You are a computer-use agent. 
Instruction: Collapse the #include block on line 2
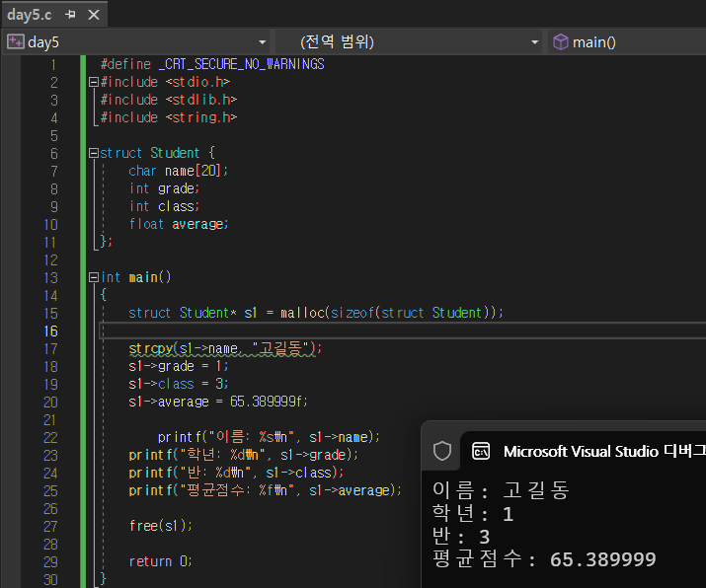click(x=94, y=82)
